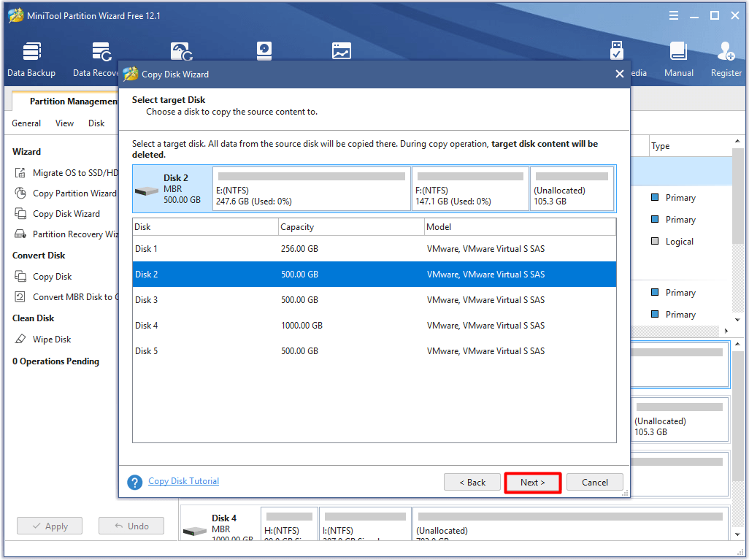Select Disk 4 1000.00 GB row
Image resolution: width=749 pixels, height=560 pixels.
click(374, 326)
